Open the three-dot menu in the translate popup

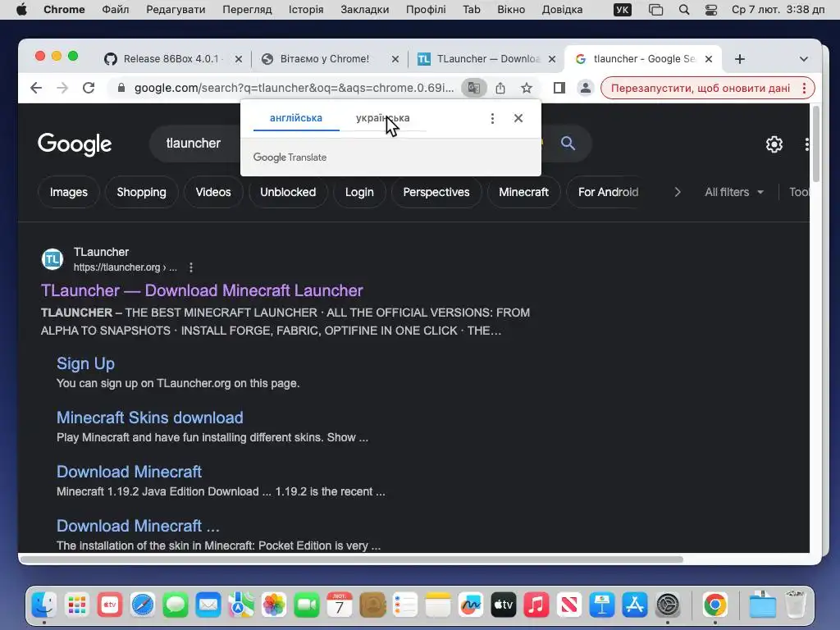coord(492,118)
